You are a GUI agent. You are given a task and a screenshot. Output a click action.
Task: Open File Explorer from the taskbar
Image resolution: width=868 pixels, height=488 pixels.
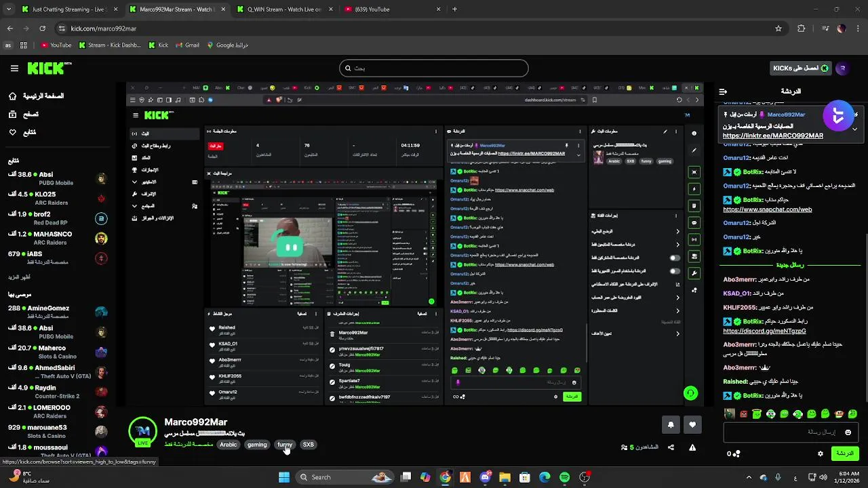505,477
